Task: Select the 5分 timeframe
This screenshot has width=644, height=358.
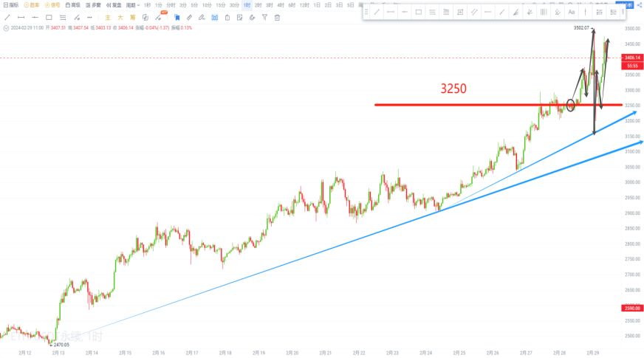Action: 194,5
